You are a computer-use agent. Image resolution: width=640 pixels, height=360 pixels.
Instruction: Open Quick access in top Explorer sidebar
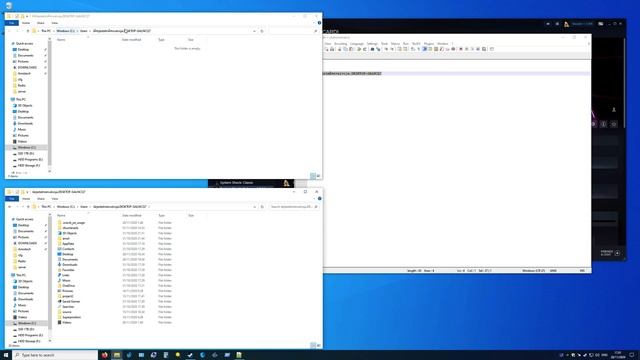pos(24,44)
